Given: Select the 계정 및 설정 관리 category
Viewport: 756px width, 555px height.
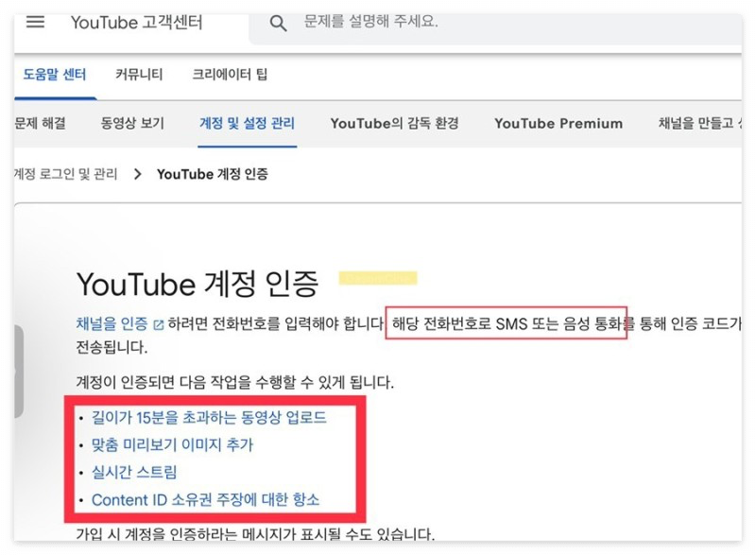Looking at the screenshot, I should click(x=247, y=124).
